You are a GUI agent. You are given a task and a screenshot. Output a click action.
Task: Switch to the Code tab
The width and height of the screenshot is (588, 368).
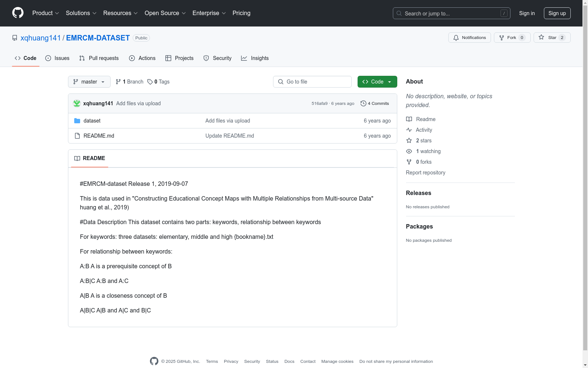tap(26, 58)
